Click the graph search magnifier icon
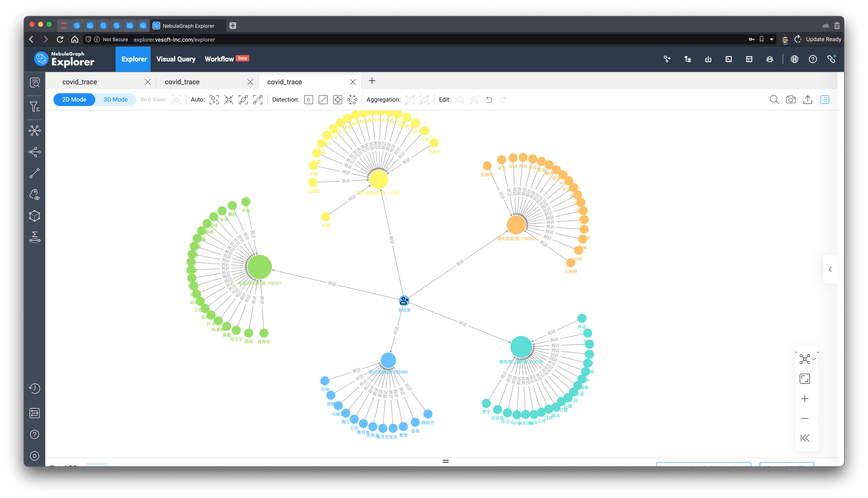The width and height of the screenshot is (868, 498). (x=774, y=99)
